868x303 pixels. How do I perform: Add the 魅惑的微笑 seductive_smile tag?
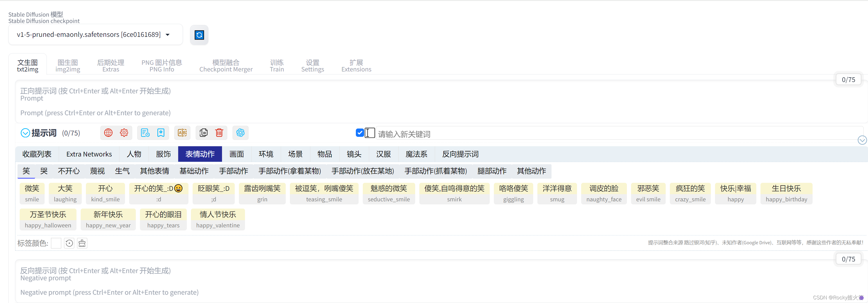click(389, 194)
